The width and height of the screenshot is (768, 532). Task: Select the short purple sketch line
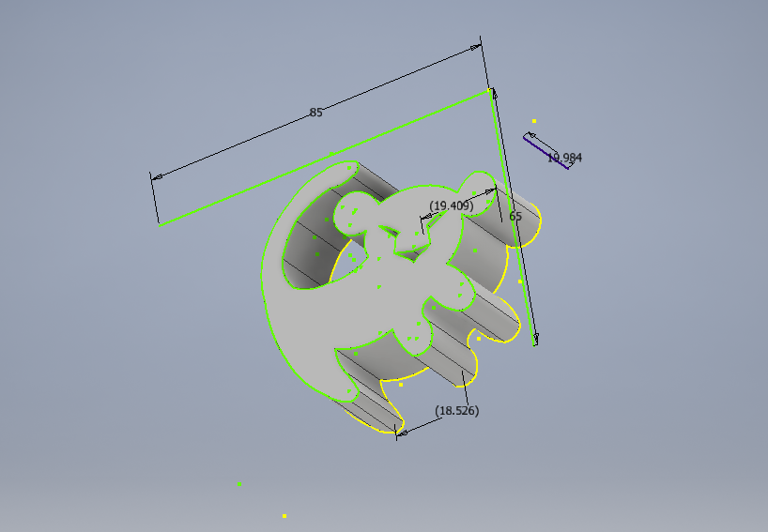click(546, 152)
